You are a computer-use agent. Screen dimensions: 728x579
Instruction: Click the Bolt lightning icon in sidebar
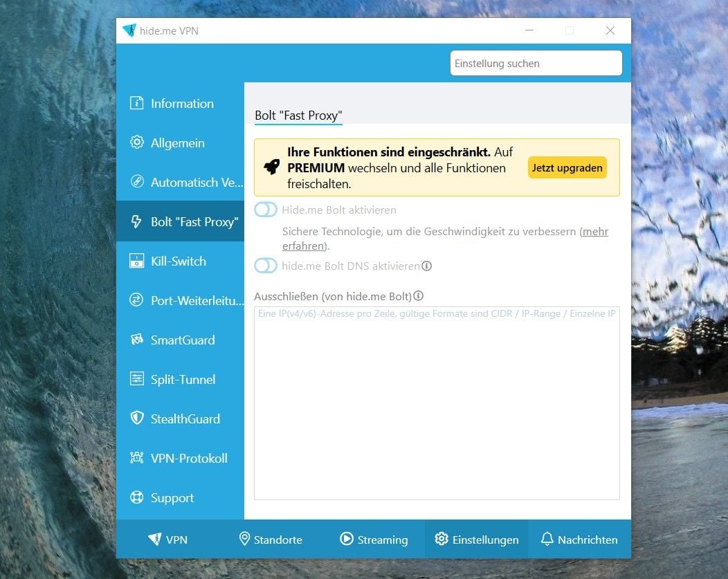pyautogui.click(x=136, y=221)
